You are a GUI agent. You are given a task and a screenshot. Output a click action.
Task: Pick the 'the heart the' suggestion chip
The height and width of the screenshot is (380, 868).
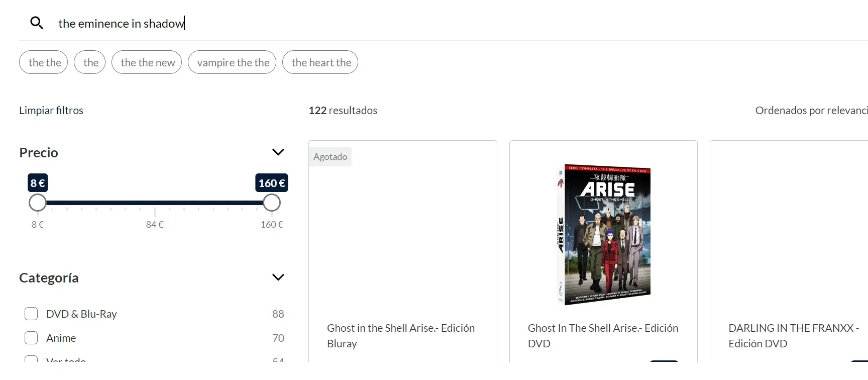pyautogui.click(x=320, y=62)
